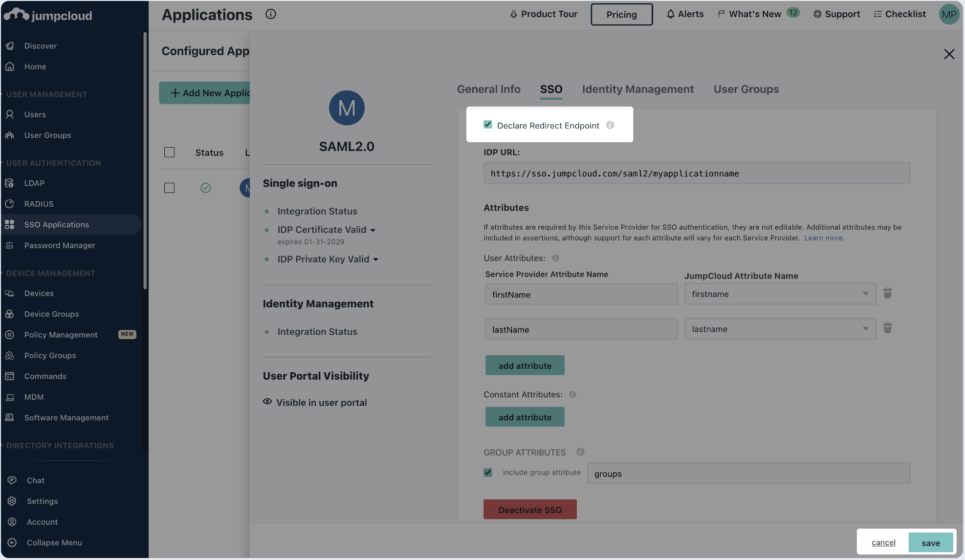This screenshot has height=560, width=965.
Task: Expand the lastname attribute dropdown
Action: click(x=780, y=329)
